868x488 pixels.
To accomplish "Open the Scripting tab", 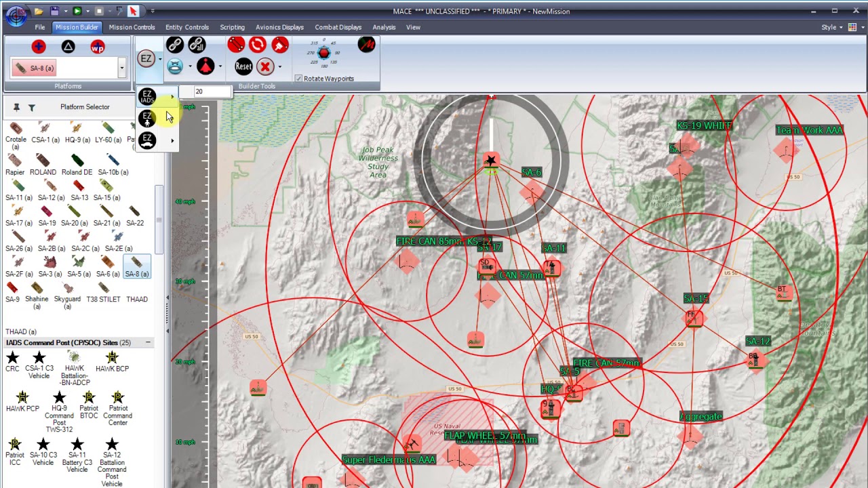I will click(232, 27).
